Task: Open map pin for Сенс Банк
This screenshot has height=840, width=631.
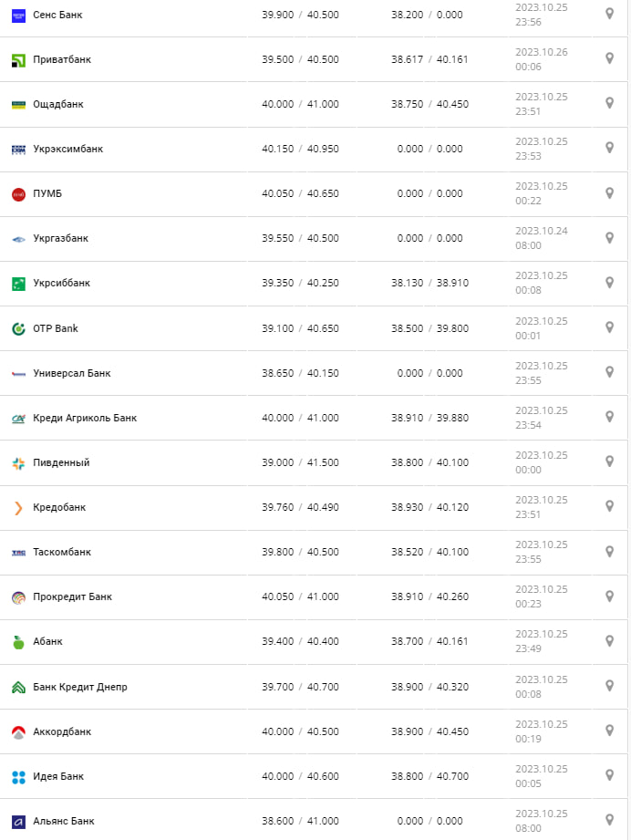Action: click(609, 14)
